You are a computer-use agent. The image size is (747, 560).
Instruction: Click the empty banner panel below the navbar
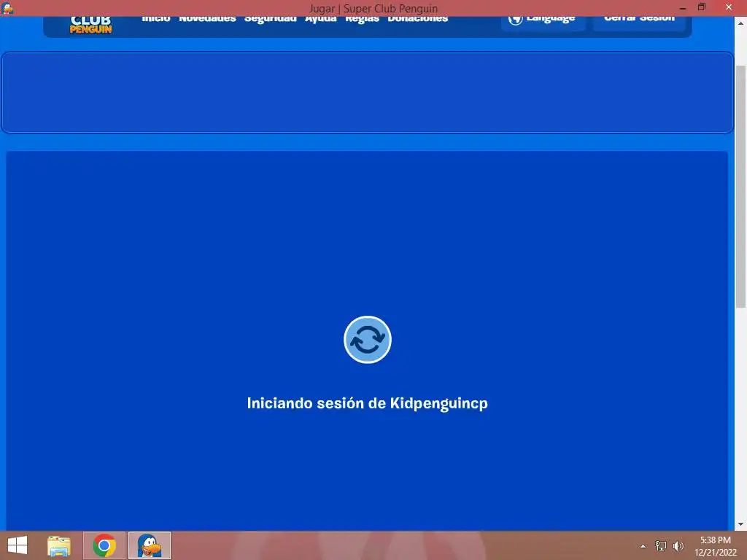(x=368, y=93)
